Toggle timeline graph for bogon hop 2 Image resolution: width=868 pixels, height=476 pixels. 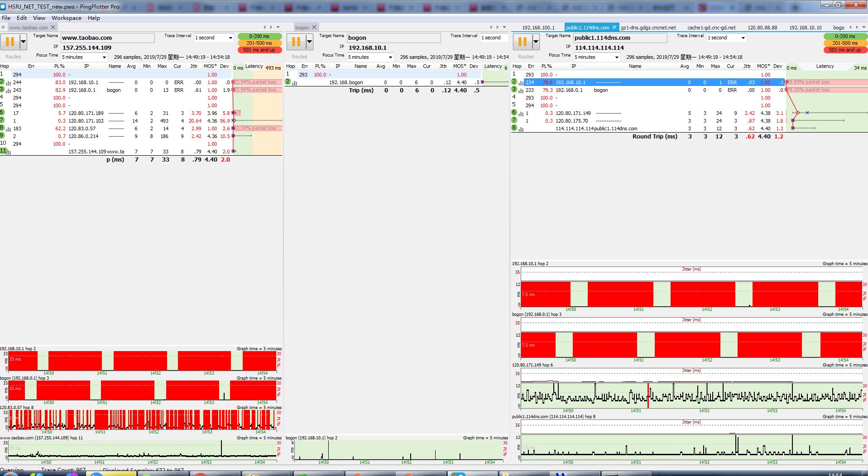click(295, 83)
